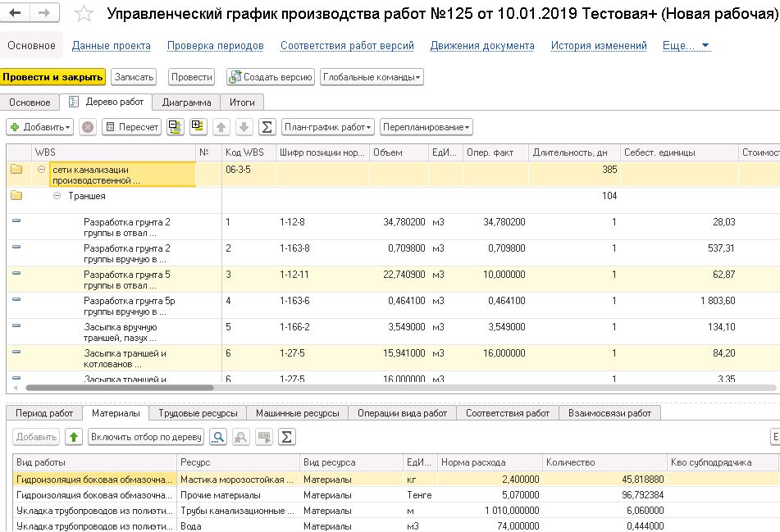
Task: Expand the 'Перепланирование' dropdown
Action: [426, 127]
